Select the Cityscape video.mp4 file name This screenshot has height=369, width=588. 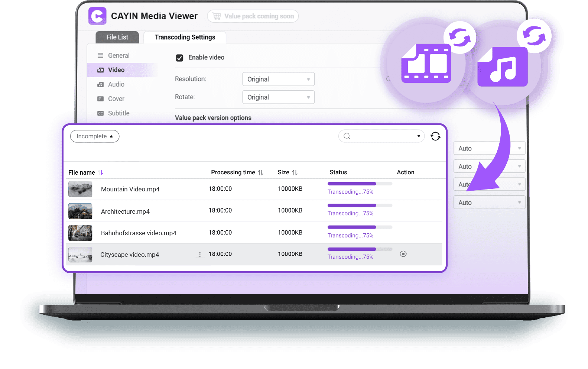(130, 255)
